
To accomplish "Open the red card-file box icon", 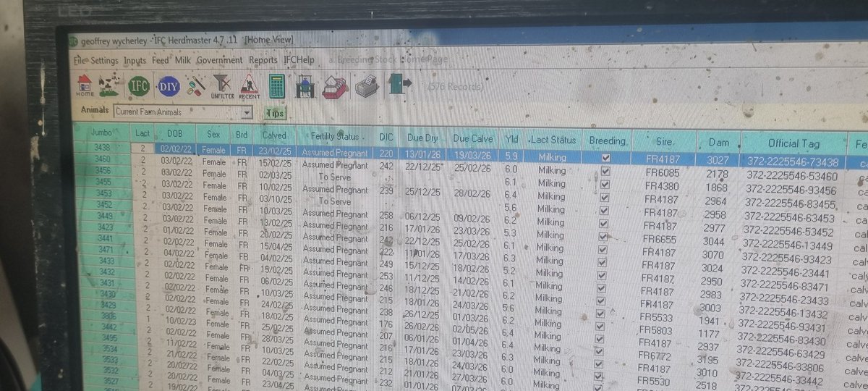I will point(335,86).
